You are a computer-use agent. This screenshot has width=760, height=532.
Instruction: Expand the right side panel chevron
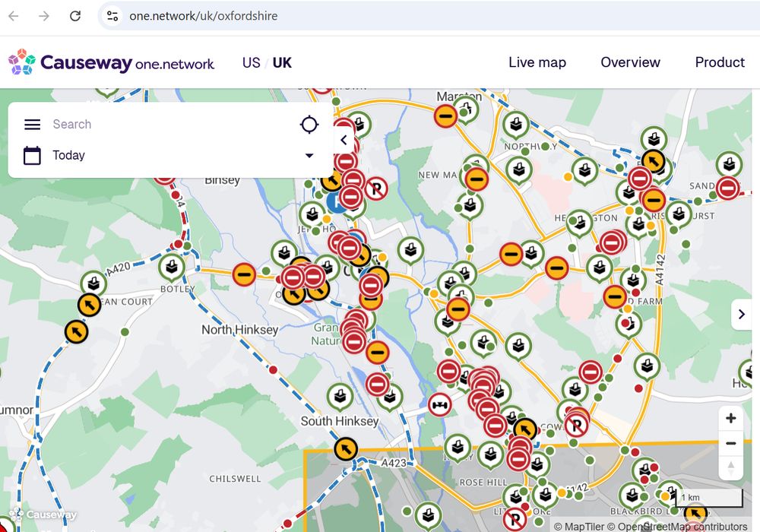pos(741,314)
